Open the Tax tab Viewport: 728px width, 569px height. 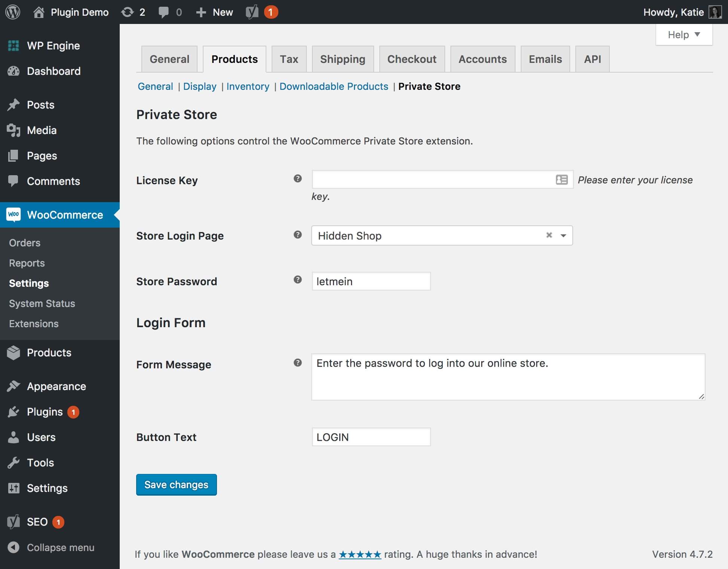pyautogui.click(x=289, y=59)
